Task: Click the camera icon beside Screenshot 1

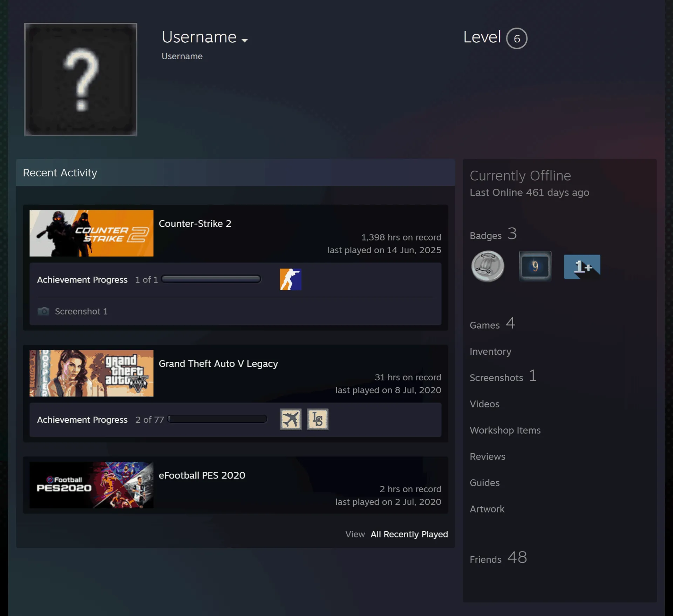Action: coord(43,311)
